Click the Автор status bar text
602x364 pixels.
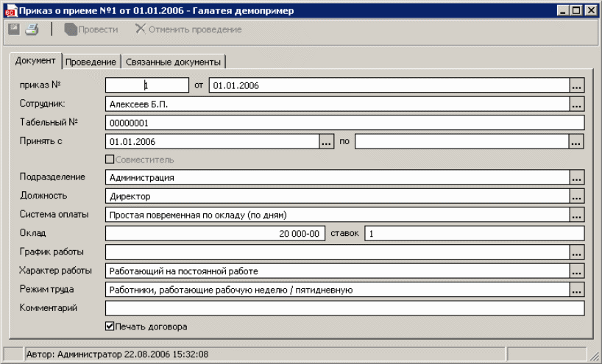118,354
